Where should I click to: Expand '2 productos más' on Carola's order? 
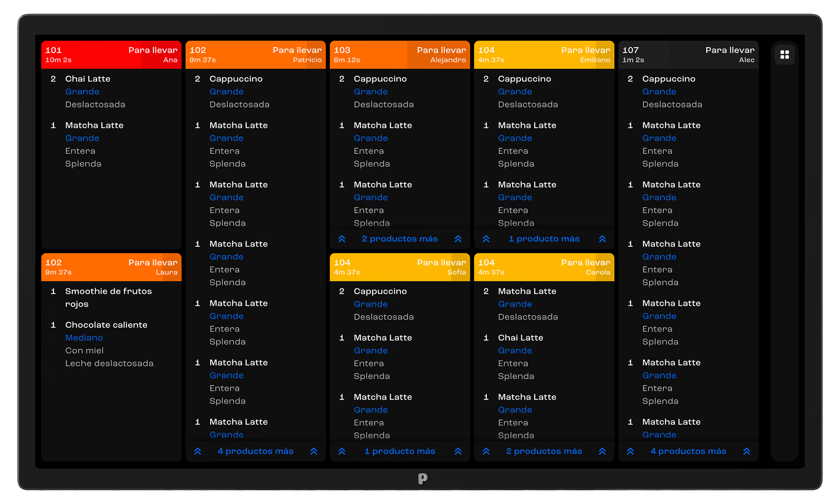tap(544, 451)
